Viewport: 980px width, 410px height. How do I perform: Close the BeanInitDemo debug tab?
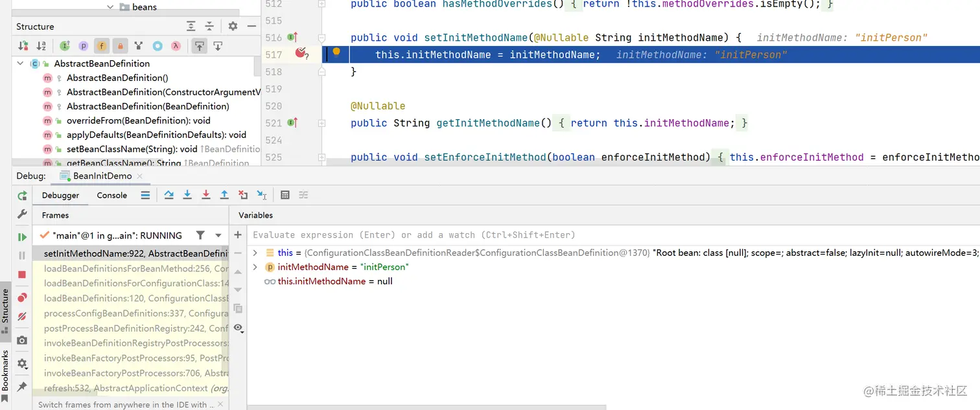pyautogui.click(x=140, y=176)
